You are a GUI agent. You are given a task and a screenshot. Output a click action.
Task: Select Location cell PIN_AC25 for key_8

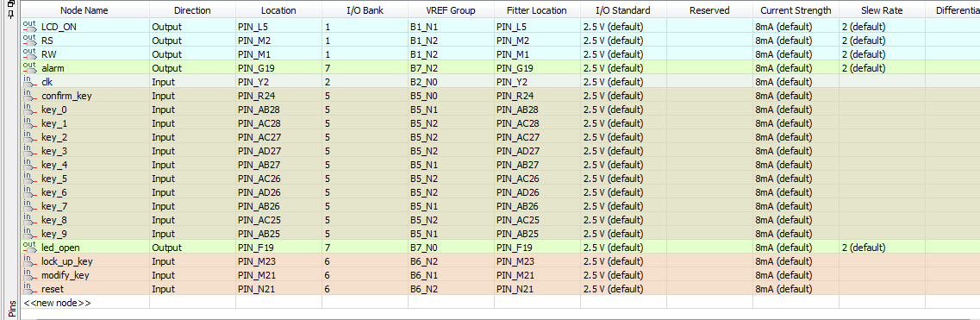click(x=278, y=220)
